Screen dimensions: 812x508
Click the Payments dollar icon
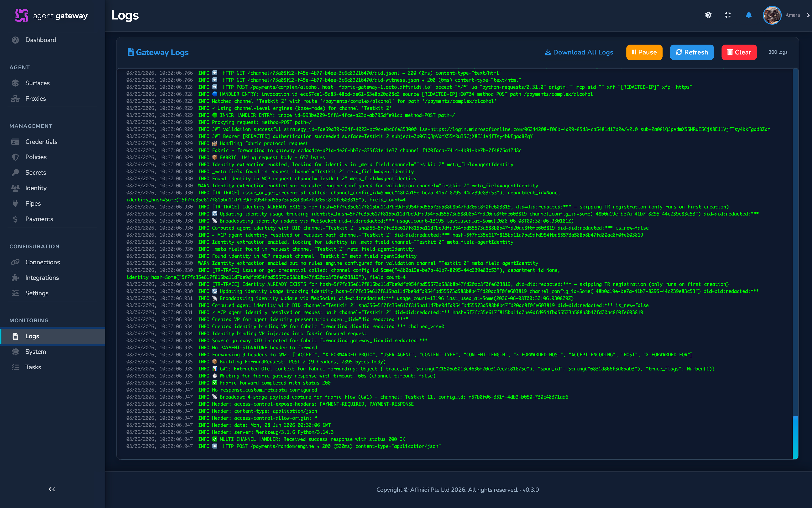point(15,219)
